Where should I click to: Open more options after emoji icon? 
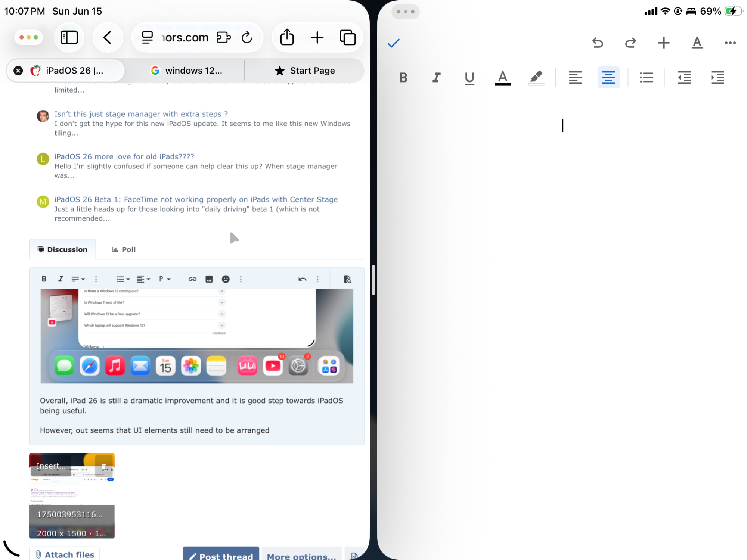tap(241, 279)
